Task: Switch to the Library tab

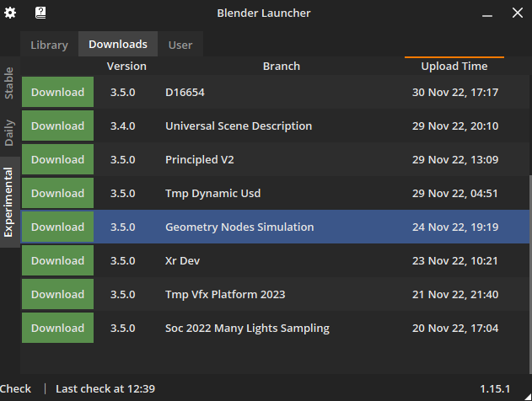Action: click(49, 45)
